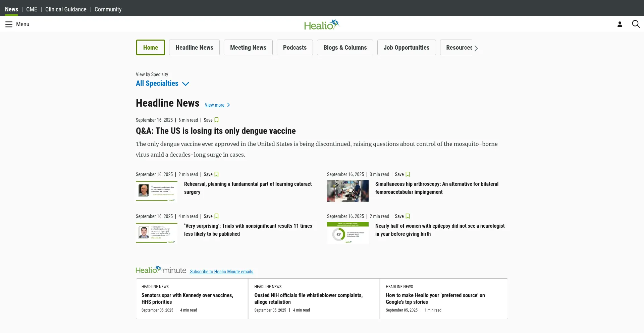The height and width of the screenshot is (333, 644).
Task: Click the Healio logo in header
Action: tap(322, 24)
